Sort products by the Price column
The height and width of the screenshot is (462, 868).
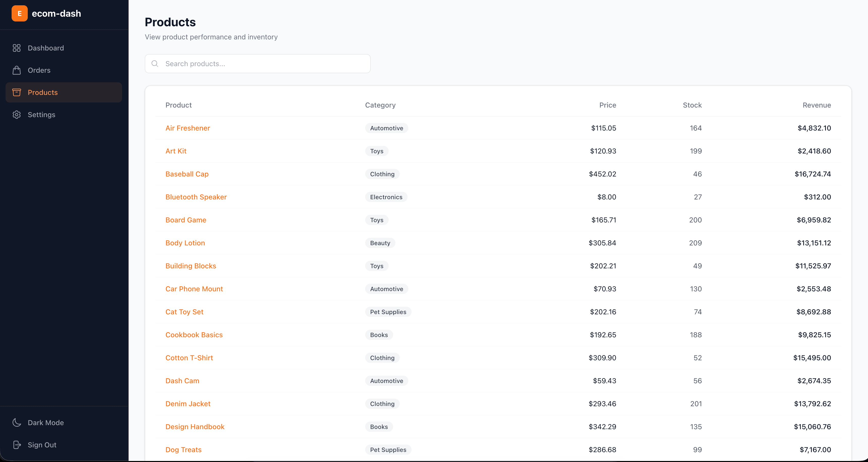607,105
